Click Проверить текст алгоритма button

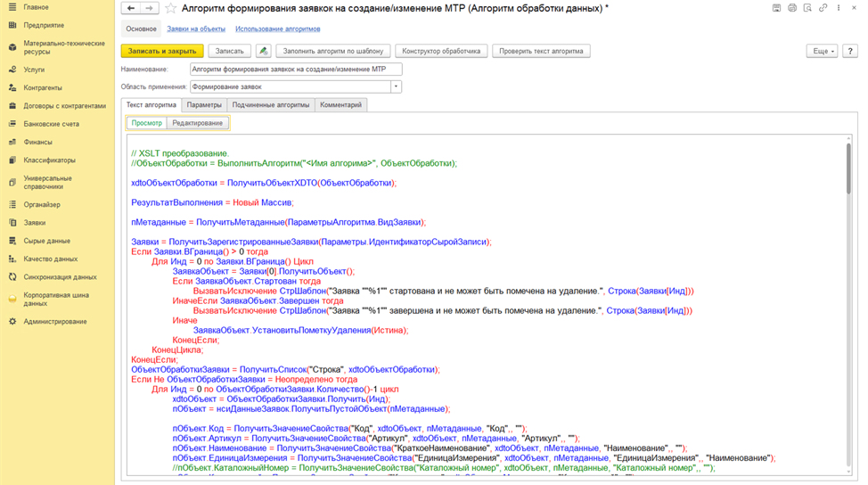pos(540,51)
